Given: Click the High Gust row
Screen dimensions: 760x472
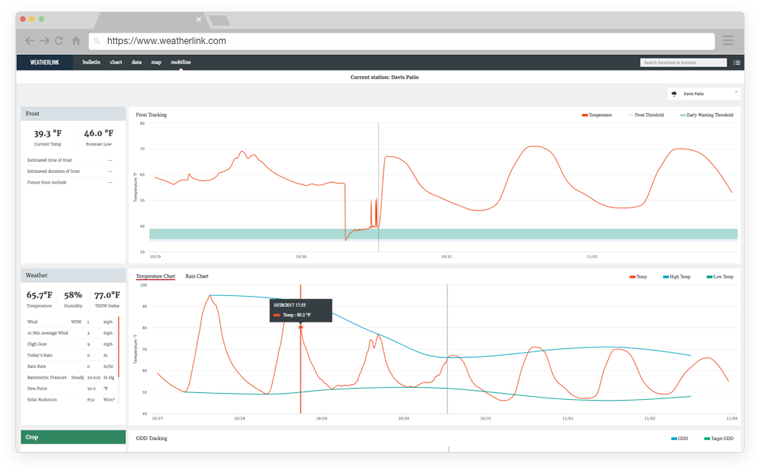Looking at the screenshot, I should point(70,345).
